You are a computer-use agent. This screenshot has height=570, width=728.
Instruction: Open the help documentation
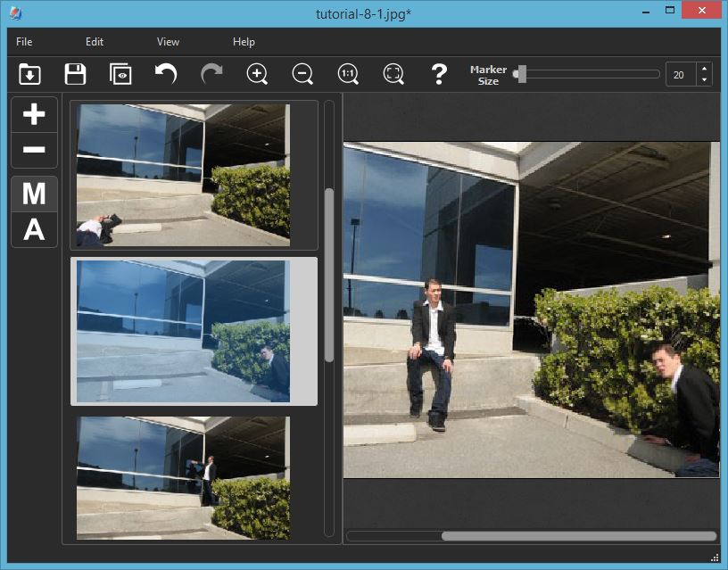(438, 74)
